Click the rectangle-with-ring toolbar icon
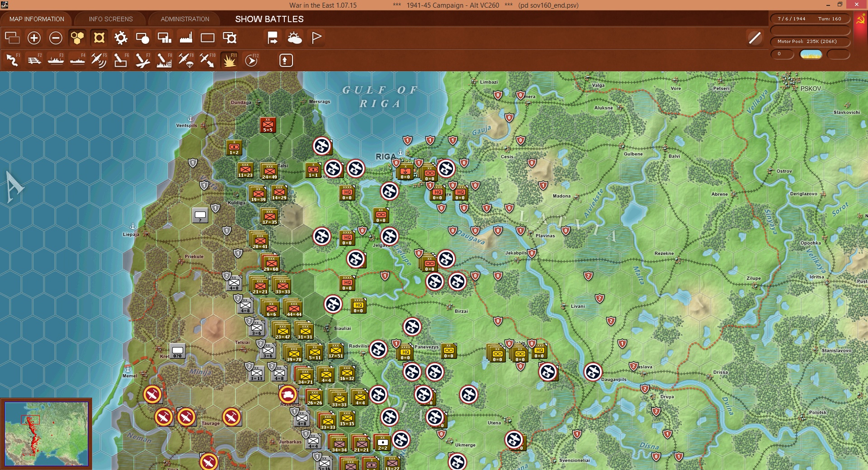The image size is (868, 470). click(229, 38)
